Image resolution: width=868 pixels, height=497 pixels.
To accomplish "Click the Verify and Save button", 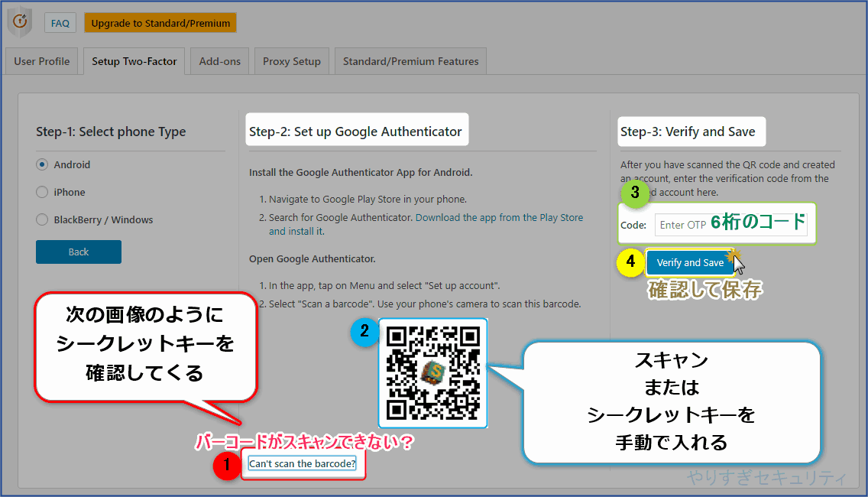I will (690, 262).
